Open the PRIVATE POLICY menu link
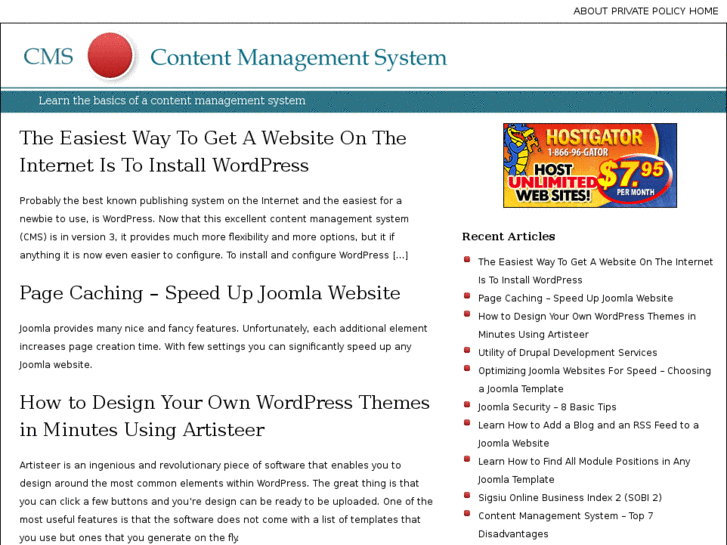Image resolution: width=727 pixels, height=545 pixels. (x=648, y=11)
